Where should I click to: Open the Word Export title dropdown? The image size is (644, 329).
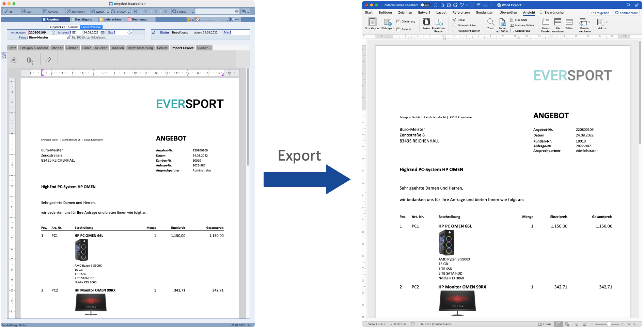click(x=523, y=5)
